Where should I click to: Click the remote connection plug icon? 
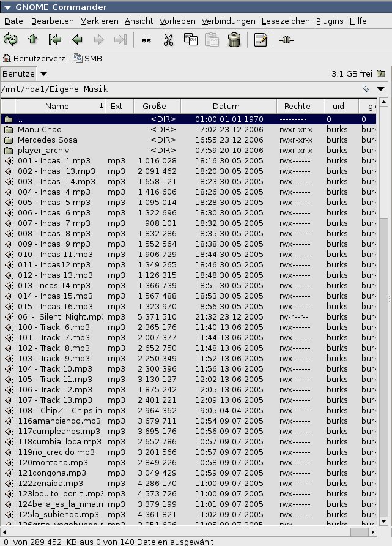coord(286,40)
